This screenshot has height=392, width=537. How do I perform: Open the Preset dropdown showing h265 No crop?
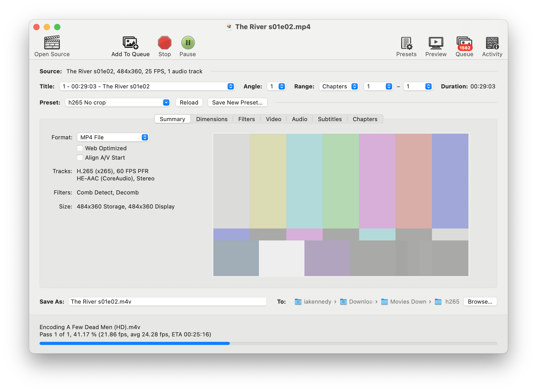[166, 102]
